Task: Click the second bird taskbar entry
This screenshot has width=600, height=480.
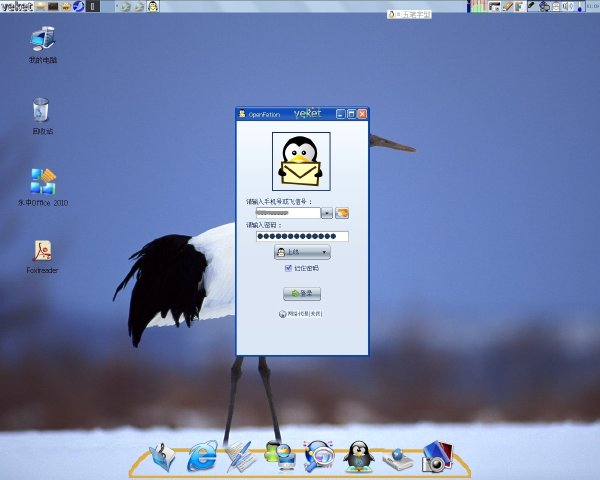Action: (139, 7)
